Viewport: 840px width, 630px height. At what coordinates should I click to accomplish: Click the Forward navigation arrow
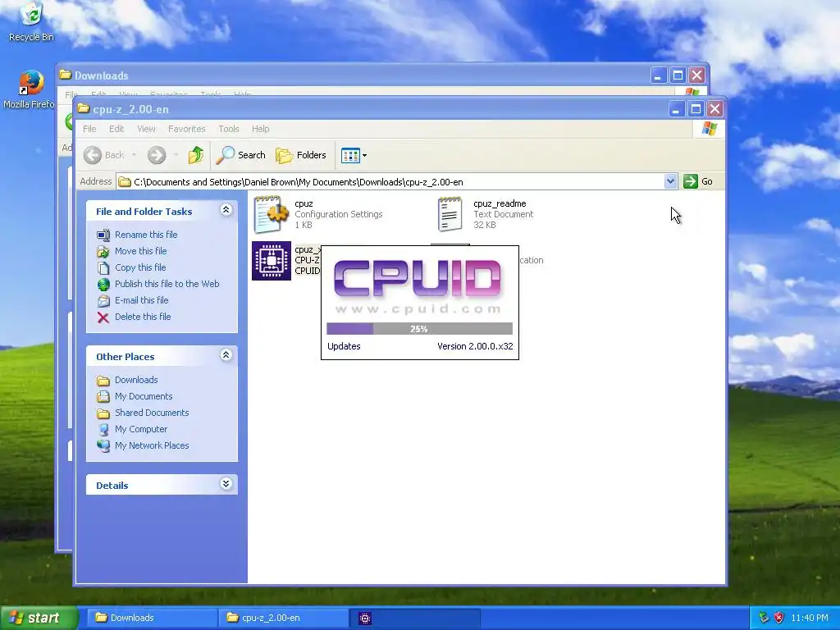(157, 155)
